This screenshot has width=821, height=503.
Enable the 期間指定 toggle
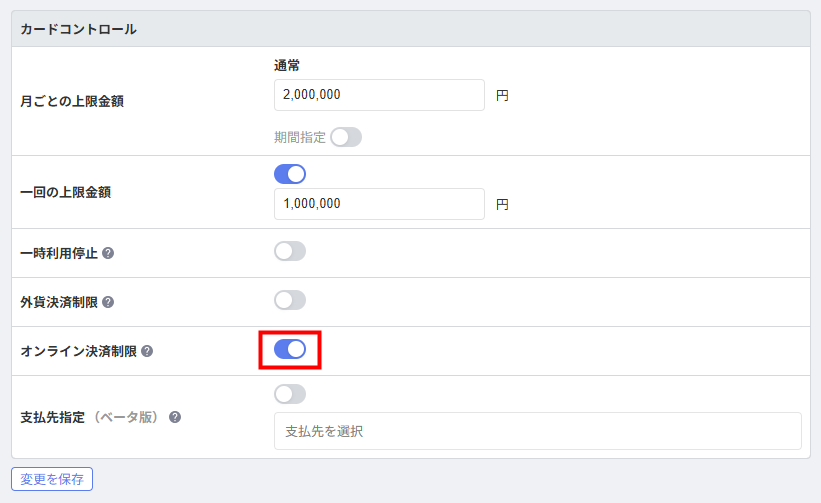(346, 137)
